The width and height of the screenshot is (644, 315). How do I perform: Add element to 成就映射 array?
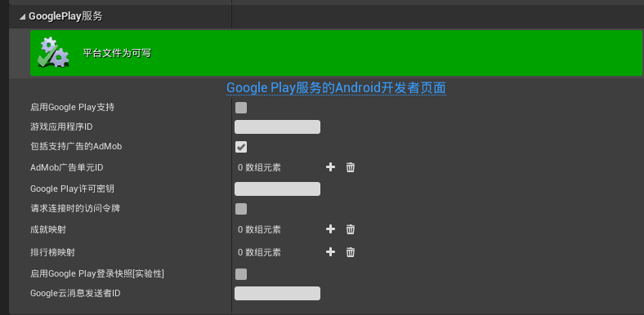tap(330, 229)
